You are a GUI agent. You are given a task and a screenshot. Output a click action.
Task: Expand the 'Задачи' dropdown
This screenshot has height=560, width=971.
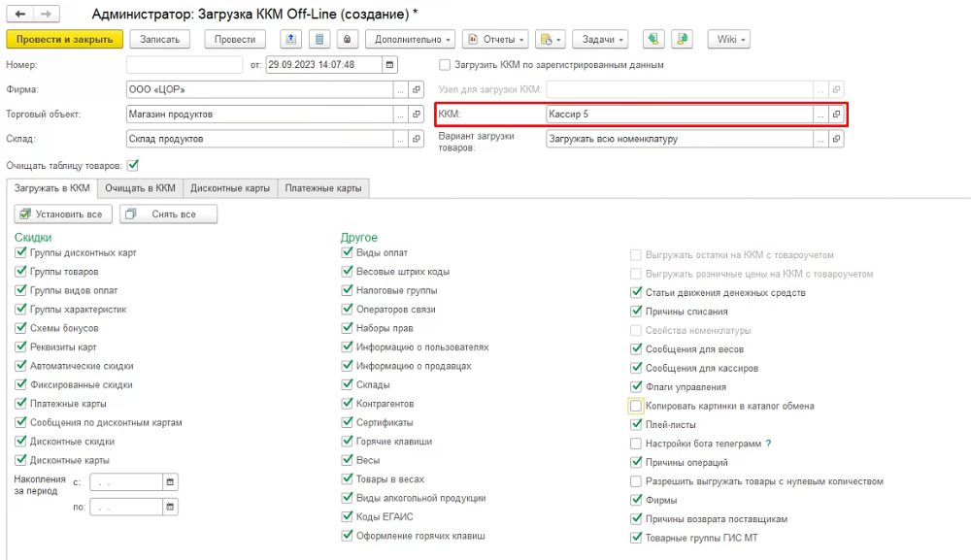point(601,39)
